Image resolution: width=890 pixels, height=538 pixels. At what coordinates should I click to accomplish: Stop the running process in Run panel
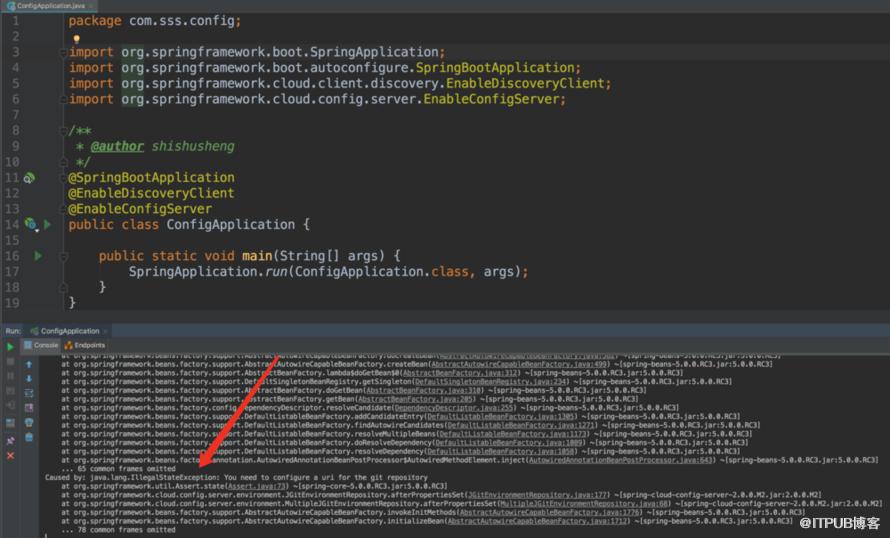10,362
